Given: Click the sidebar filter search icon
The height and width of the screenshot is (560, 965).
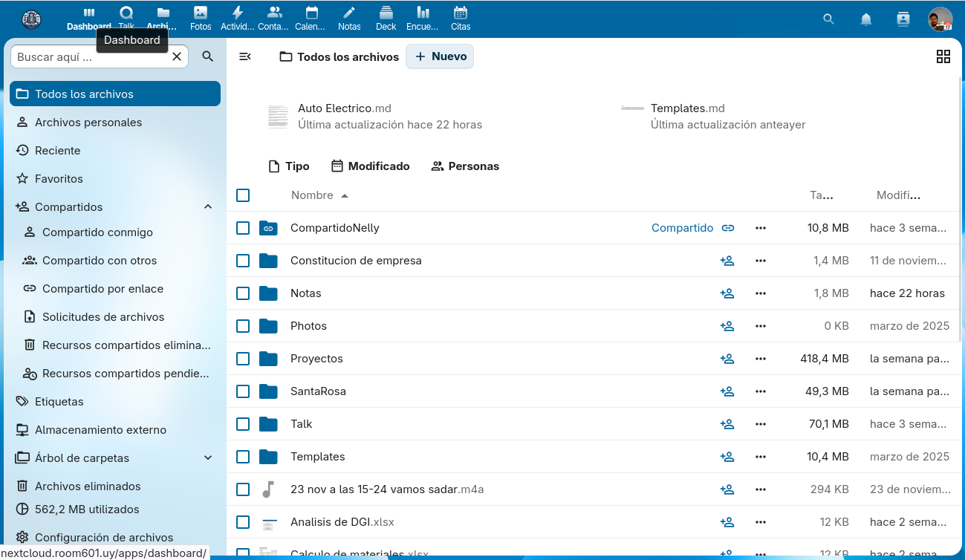Looking at the screenshot, I should click(208, 56).
